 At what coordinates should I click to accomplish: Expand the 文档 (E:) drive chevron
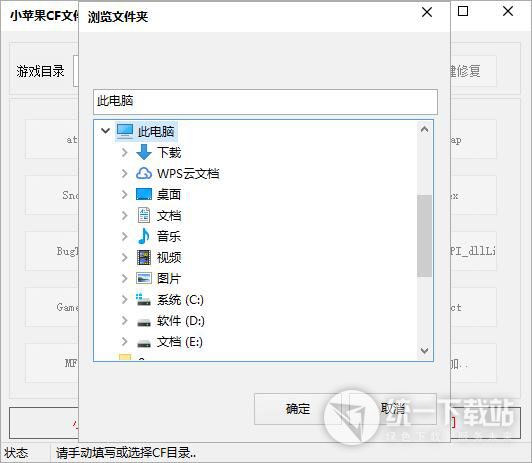(125, 342)
